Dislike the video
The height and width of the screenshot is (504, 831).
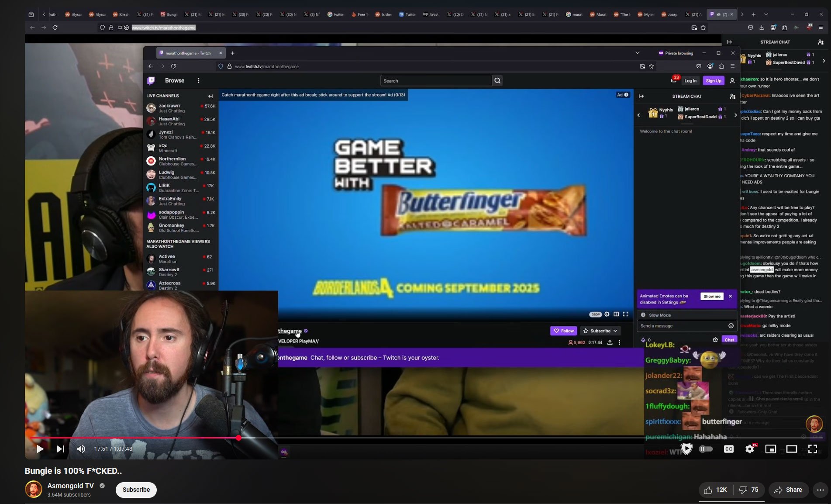[x=749, y=490]
